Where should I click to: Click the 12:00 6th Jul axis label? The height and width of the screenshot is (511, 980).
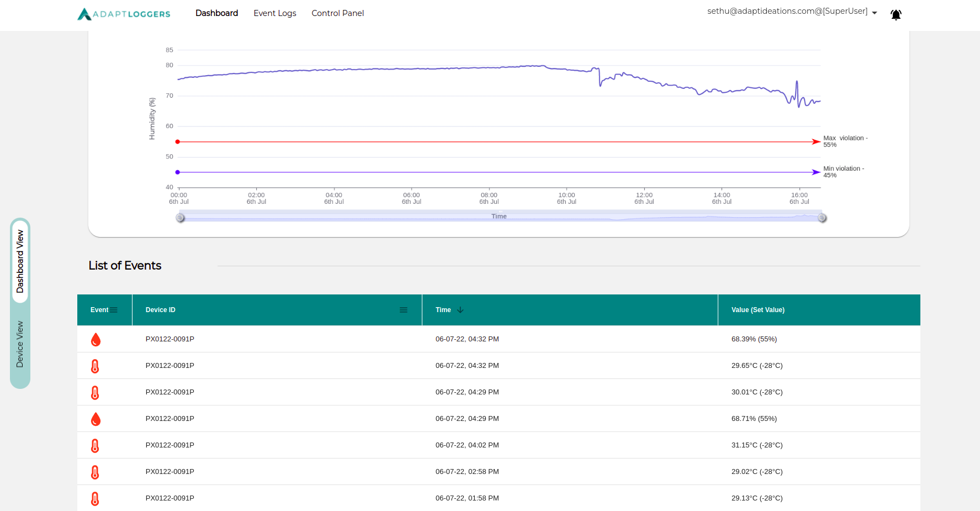pyautogui.click(x=644, y=198)
